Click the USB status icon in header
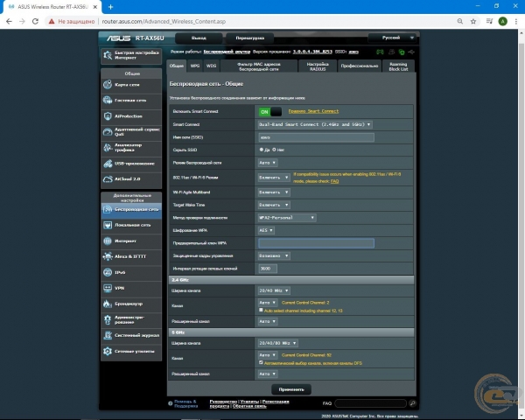This screenshot has height=420, width=525. point(411,52)
